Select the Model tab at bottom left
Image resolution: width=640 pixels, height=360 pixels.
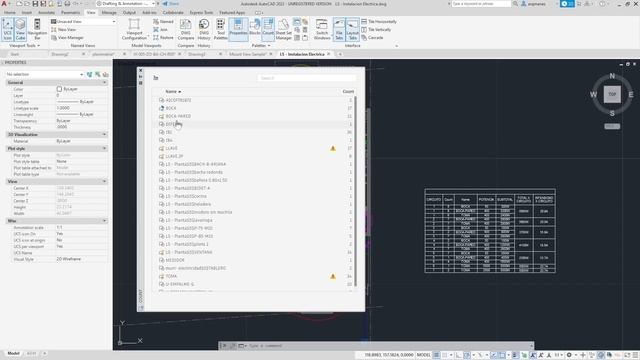[x=13, y=353]
